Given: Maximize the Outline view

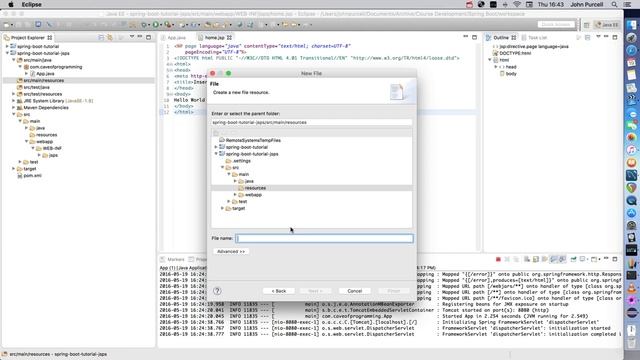Looking at the screenshot, I should point(615,37).
